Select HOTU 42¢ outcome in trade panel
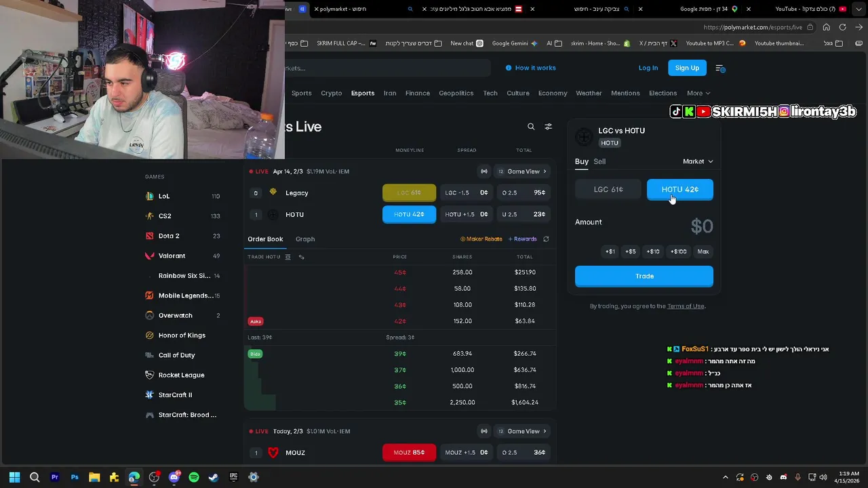This screenshot has height=488, width=868. click(x=679, y=190)
